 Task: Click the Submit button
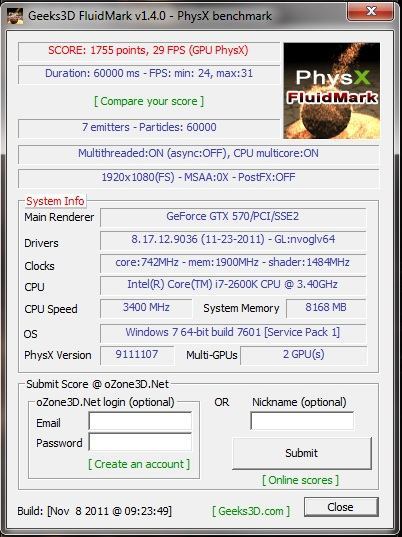tap(302, 453)
